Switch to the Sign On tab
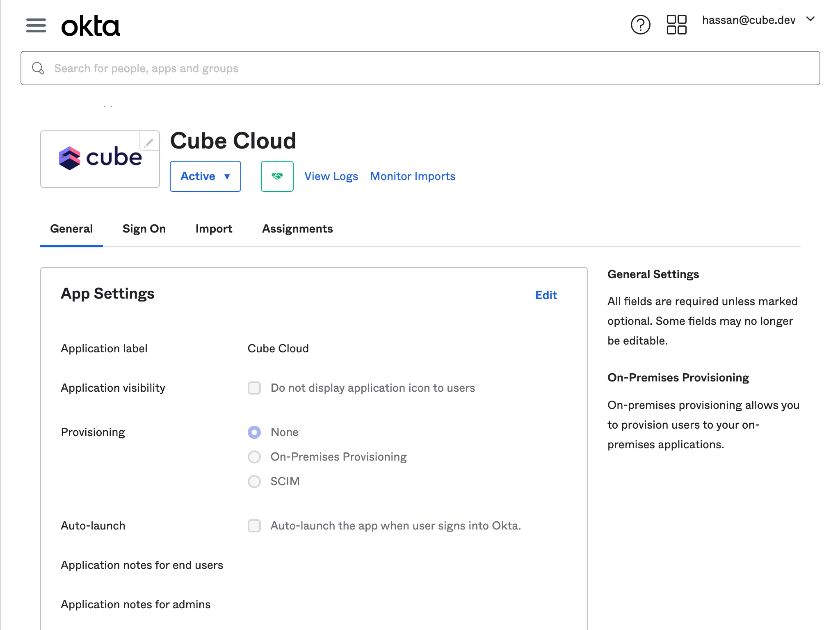Screen dimensions: 840x630 coord(144,229)
